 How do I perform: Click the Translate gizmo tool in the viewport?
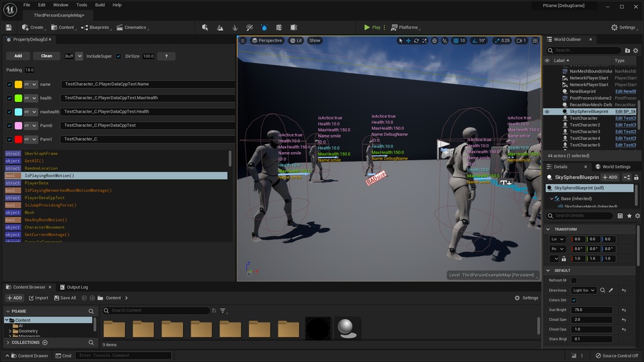click(x=409, y=40)
